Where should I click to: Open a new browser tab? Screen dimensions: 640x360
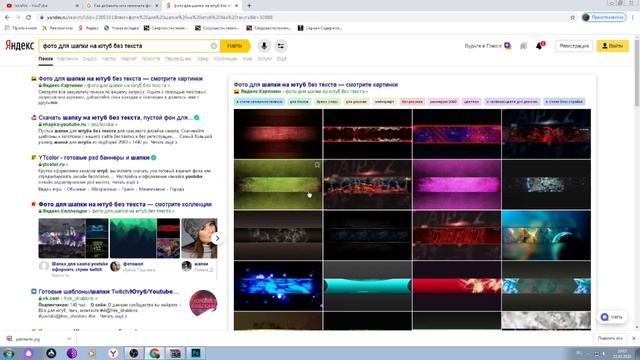(249, 6)
